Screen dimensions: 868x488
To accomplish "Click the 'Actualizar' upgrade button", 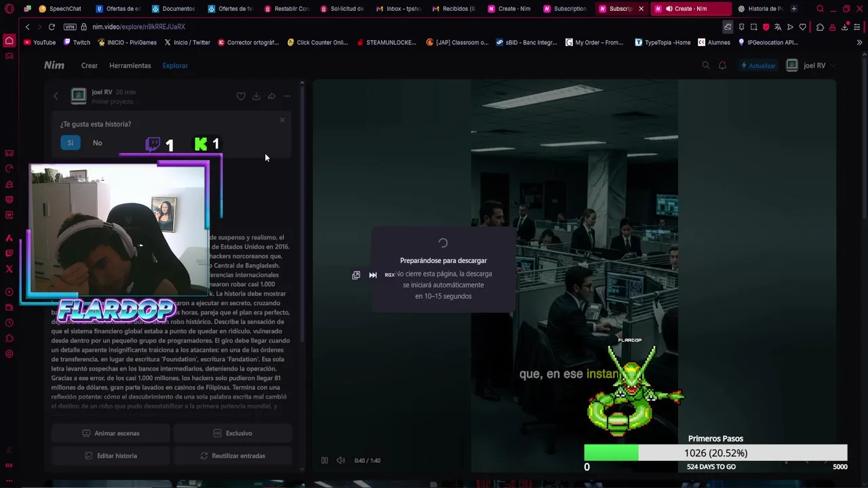I will tap(758, 66).
